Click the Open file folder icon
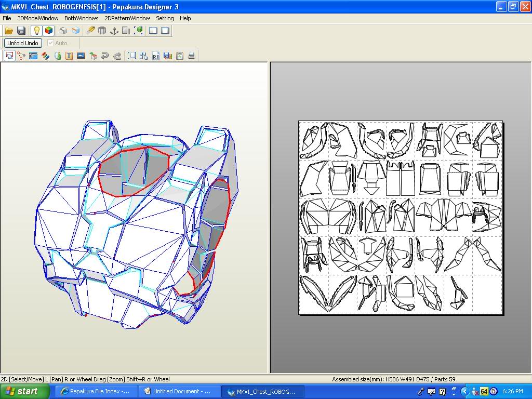 9,31
